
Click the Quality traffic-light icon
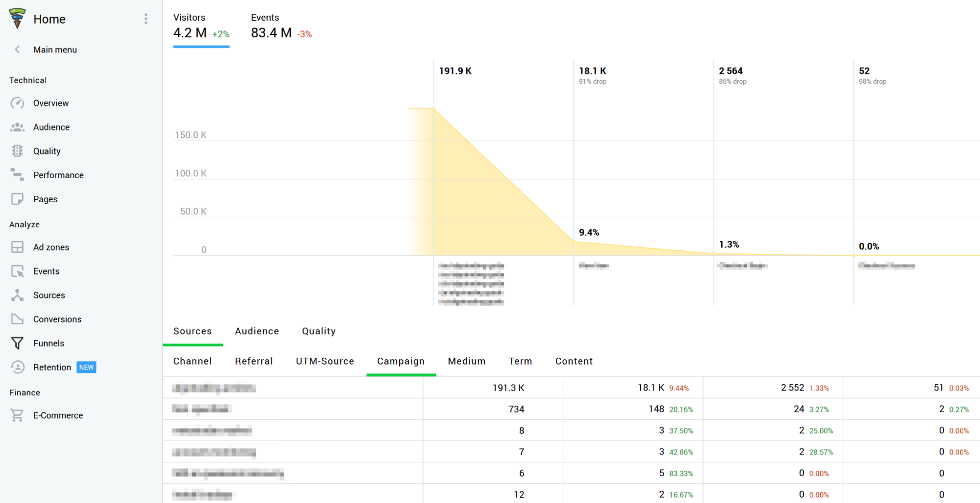(17, 151)
